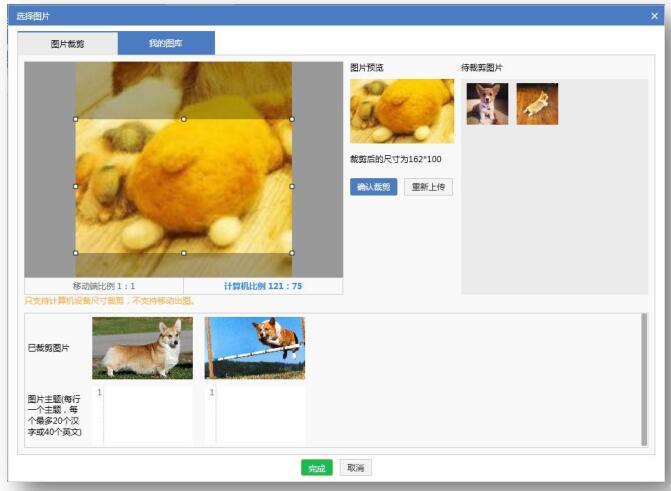Click the middle-right crop handle
The width and height of the screenshot is (671, 491).
[x=292, y=186]
